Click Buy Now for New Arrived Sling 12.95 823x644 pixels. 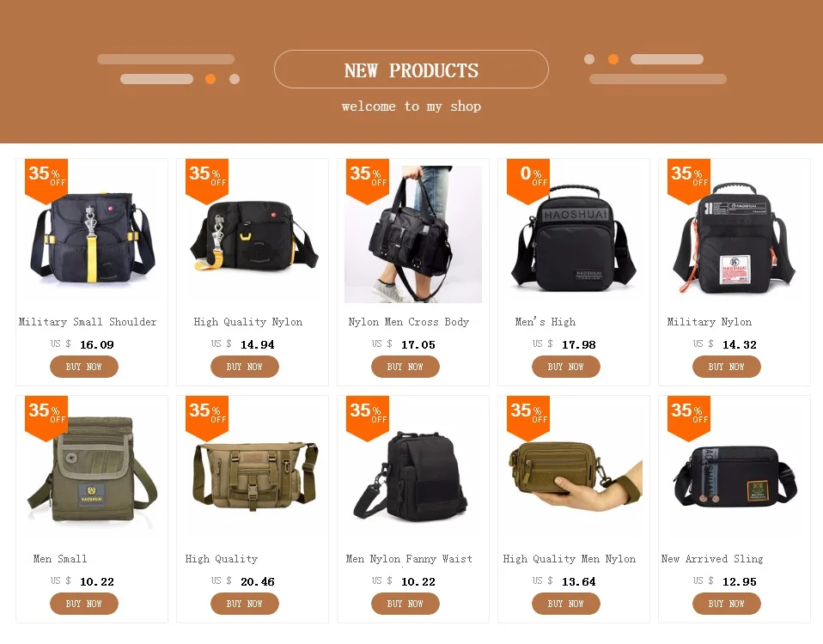click(727, 604)
